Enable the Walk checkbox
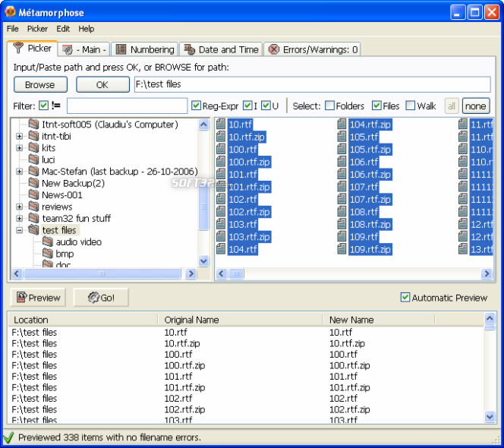504x448 pixels. (x=411, y=106)
